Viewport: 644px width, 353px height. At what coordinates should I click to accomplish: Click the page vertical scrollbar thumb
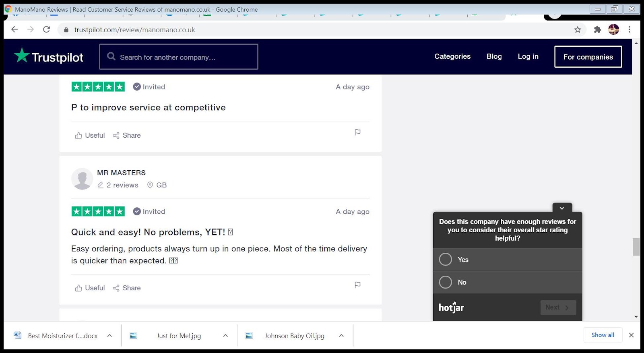636,247
